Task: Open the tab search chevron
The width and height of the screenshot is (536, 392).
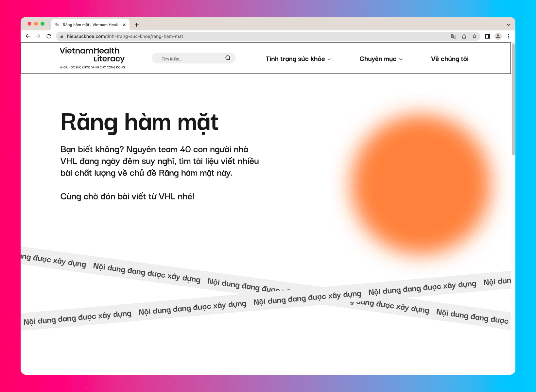Action: click(x=509, y=25)
